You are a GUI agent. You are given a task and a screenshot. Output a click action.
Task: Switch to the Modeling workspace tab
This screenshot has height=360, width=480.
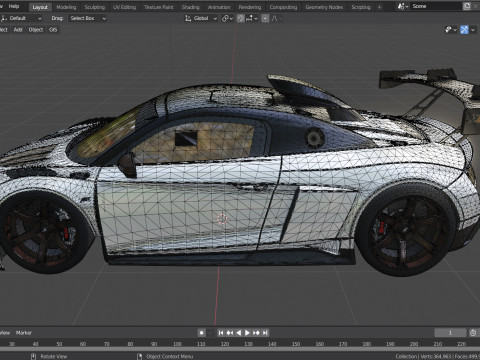(x=66, y=7)
